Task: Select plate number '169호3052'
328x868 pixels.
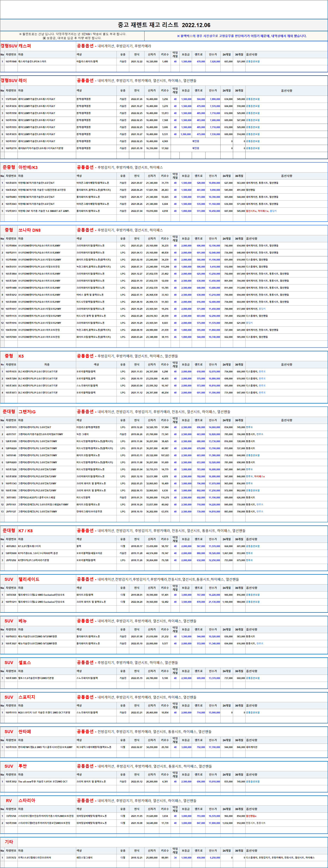Action: point(11,781)
